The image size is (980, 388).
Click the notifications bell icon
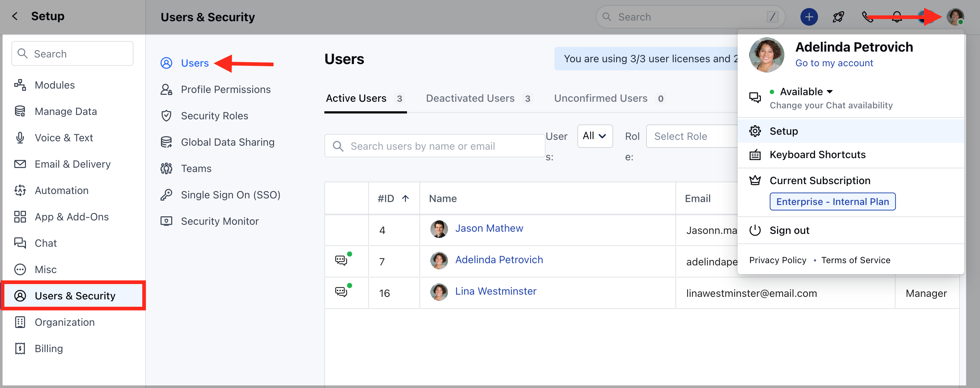pos(897,17)
